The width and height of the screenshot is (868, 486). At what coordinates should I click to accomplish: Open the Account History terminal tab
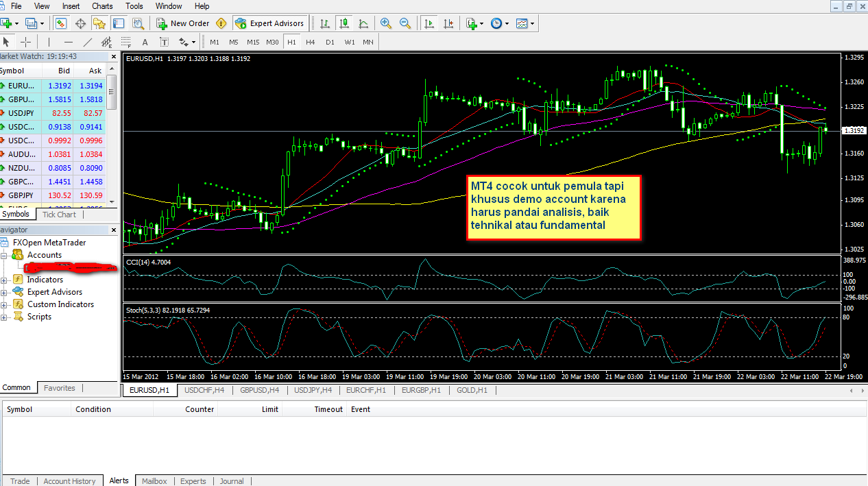coord(69,481)
